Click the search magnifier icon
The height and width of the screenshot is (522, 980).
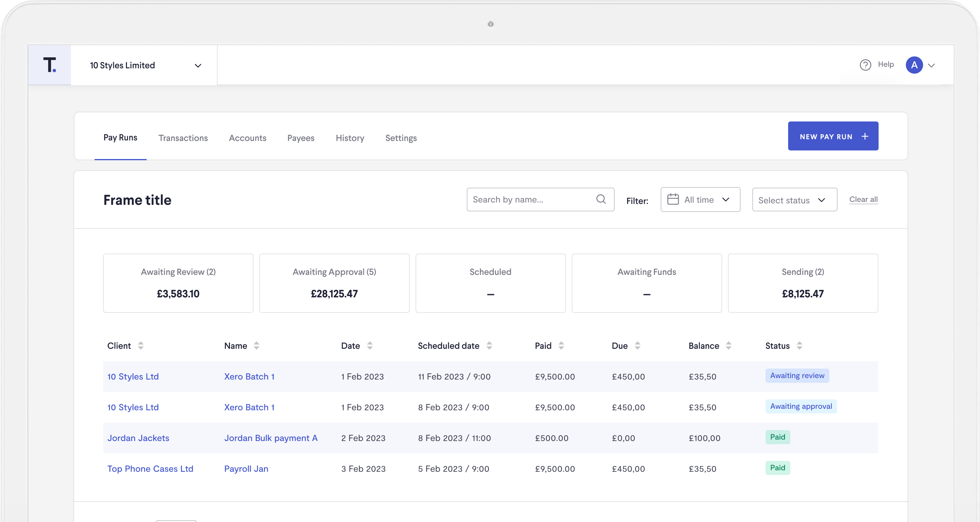[x=601, y=199]
